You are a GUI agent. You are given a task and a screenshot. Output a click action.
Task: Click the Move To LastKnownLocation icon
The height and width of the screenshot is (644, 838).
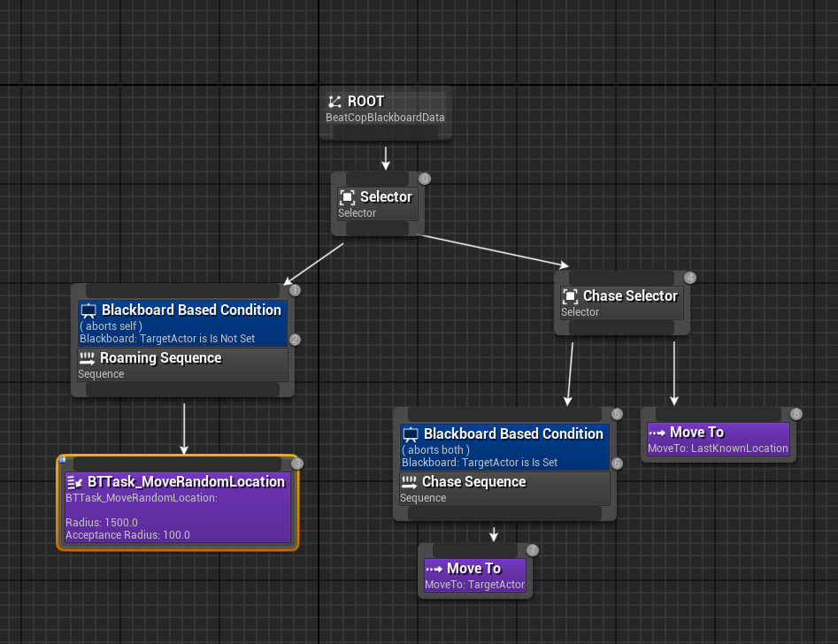[x=657, y=433]
